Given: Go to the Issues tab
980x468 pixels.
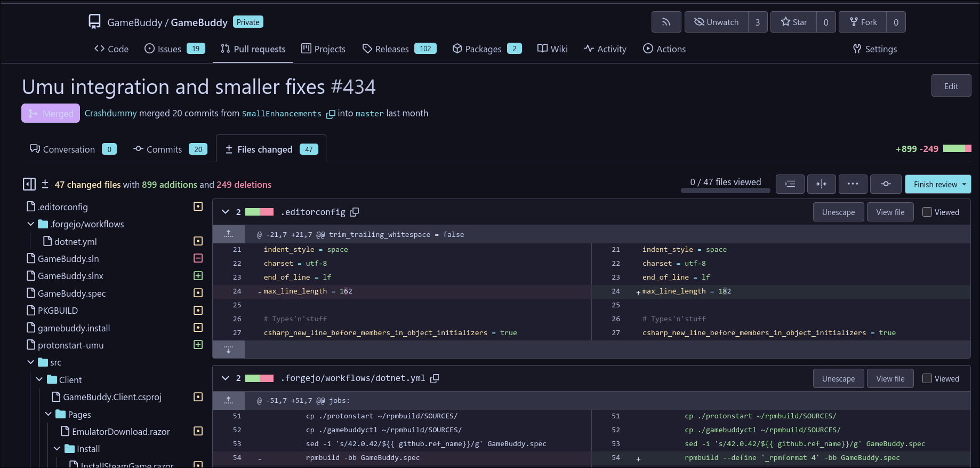Looking at the screenshot, I should pos(174,49).
